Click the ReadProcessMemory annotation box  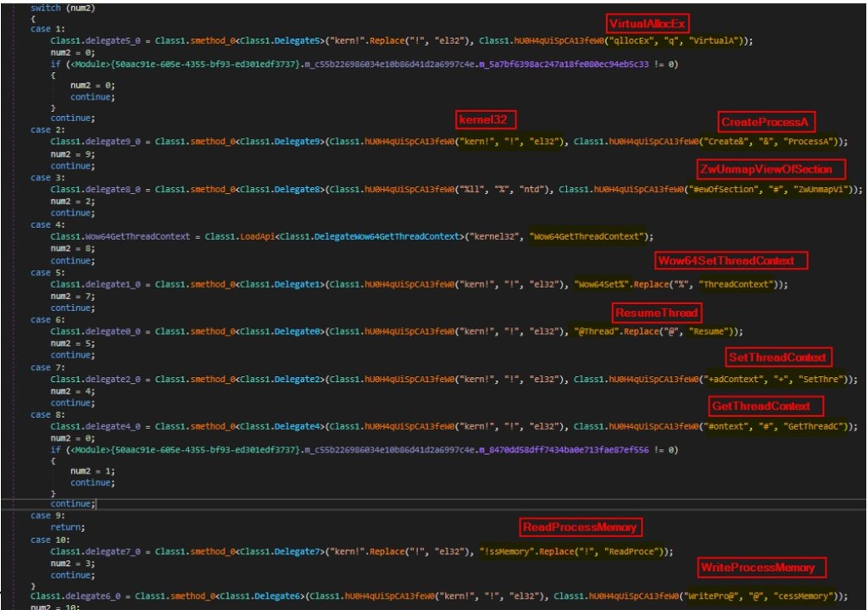coord(583,526)
